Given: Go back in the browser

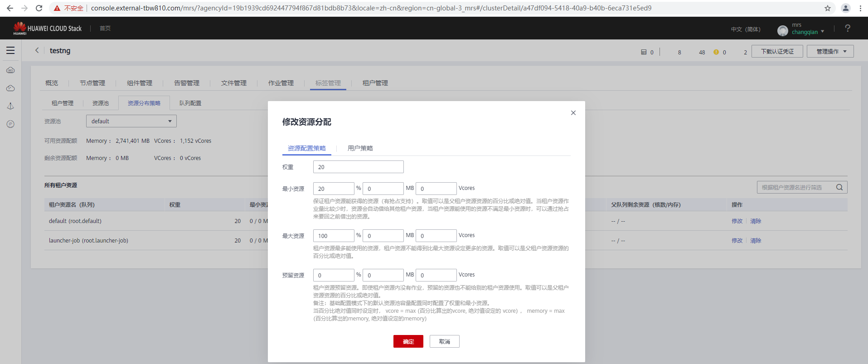Looking at the screenshot, I should point(10,8).
